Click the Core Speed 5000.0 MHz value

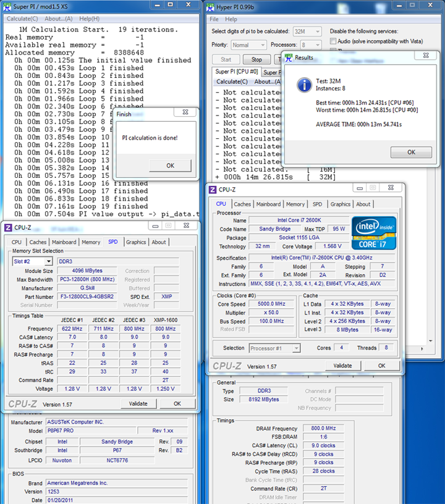point(272,304)
